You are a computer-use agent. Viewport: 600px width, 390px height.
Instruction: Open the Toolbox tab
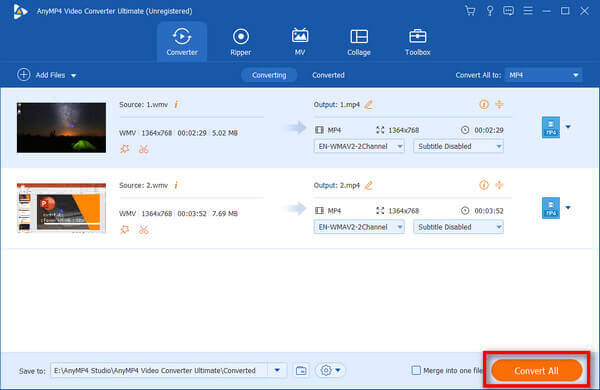[x=417, y=42]
